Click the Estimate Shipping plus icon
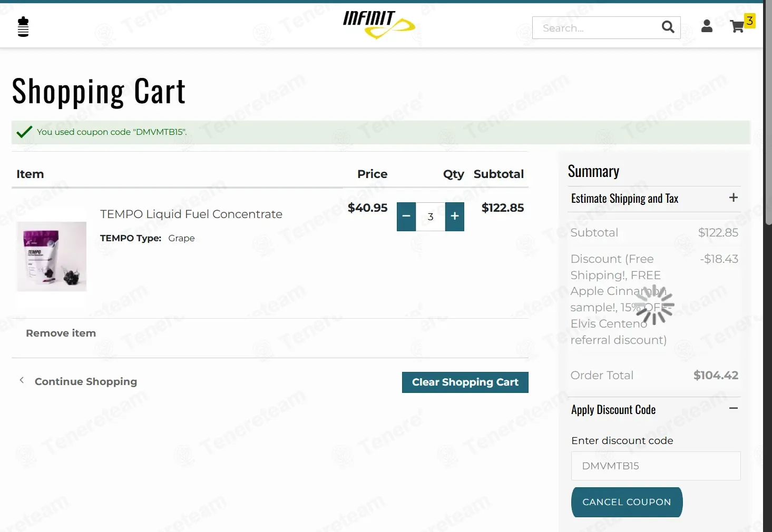Image resolution: width=772 pixels, height=532 pixels. pyautogui.click(x=733, y=198)
